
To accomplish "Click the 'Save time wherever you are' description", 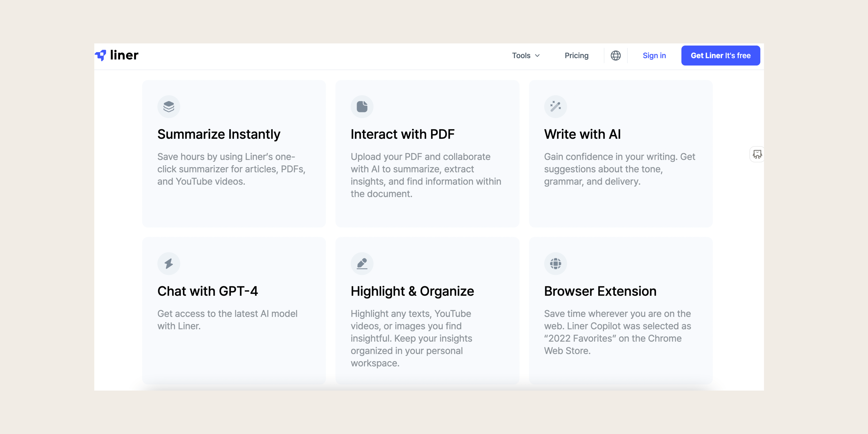I will pyautogui.click(x=617, y=332).
